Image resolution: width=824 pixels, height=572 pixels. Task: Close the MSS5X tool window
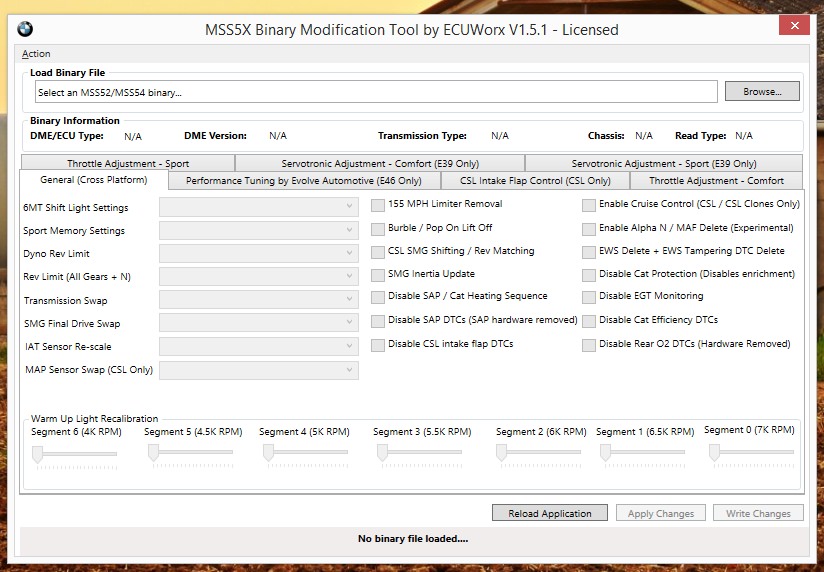point(794,25)
